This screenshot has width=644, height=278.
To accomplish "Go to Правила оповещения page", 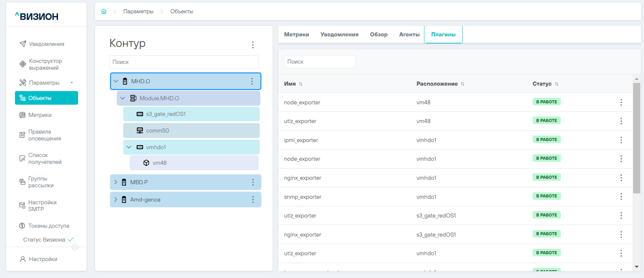I will [44, 135].
